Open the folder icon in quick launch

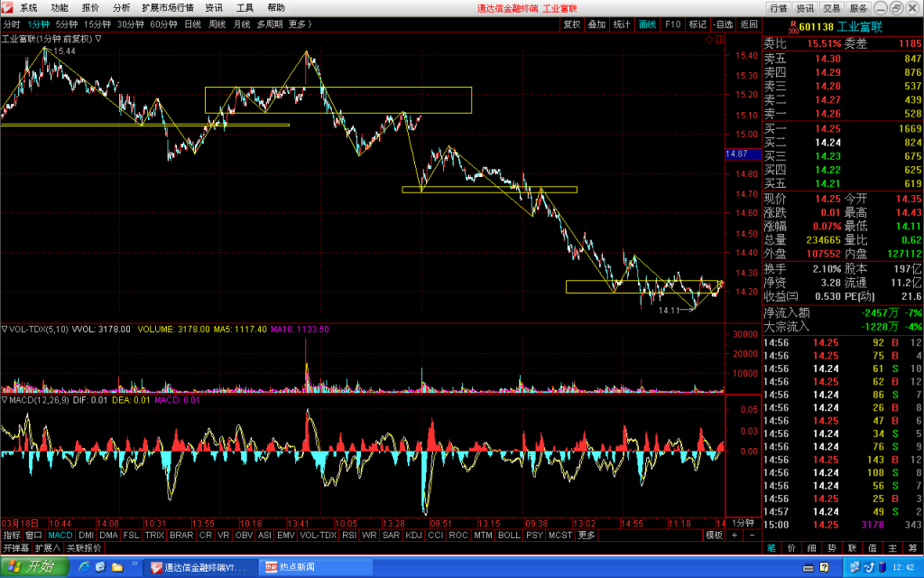tap(117, 567)
